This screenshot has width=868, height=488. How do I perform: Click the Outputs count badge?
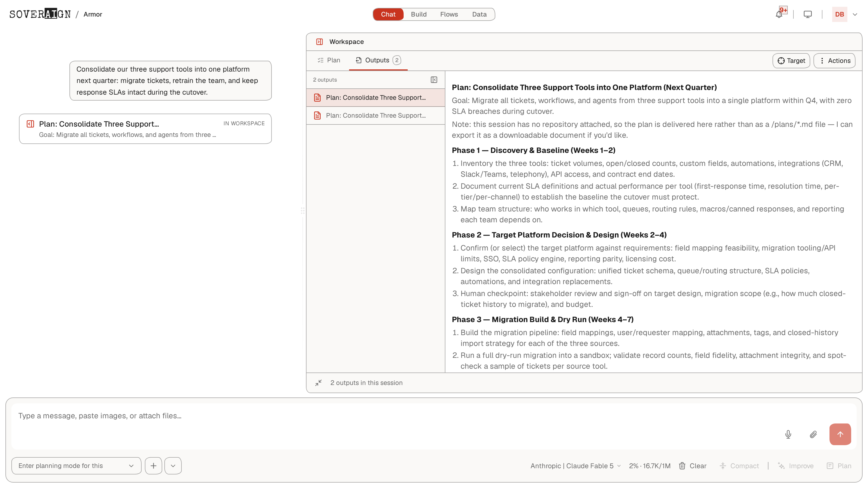coord(397,60)
